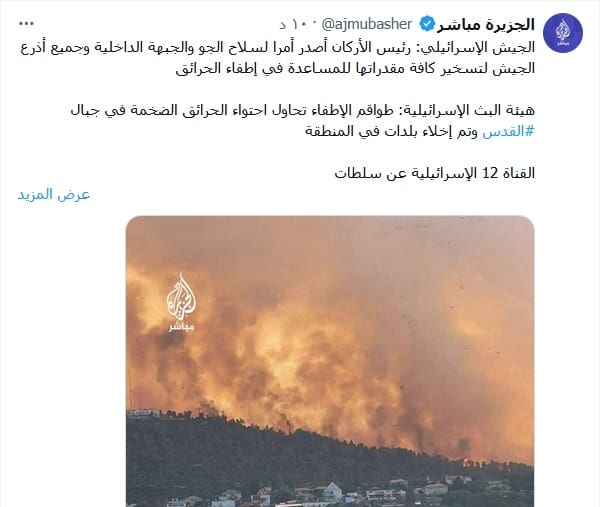Click the Al Jazeera watermark logo on photo
This screenshot has width=600, height=507.
(181, 302)
